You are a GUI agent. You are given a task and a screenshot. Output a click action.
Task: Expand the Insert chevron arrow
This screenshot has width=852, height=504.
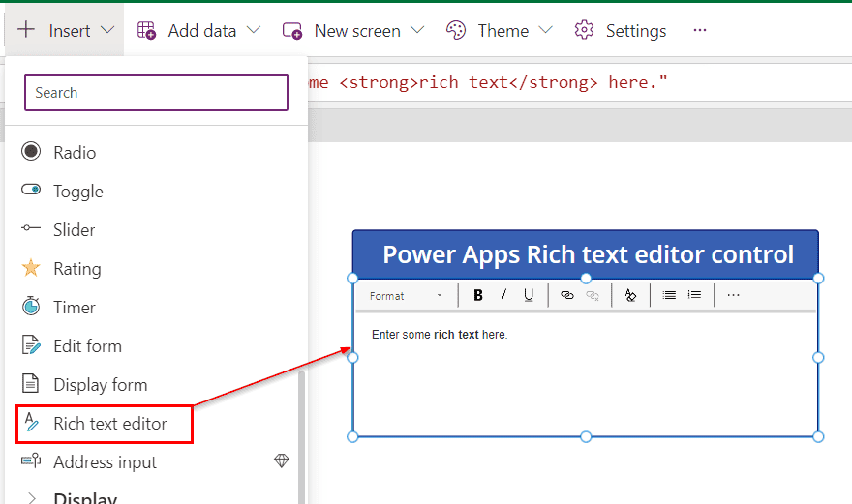pos(107,30)
